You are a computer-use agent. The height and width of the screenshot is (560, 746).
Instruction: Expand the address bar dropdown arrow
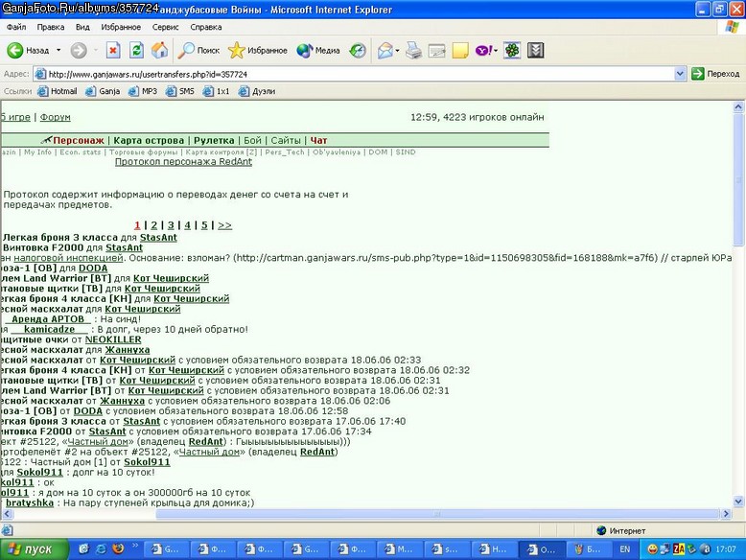pos(680,74)
